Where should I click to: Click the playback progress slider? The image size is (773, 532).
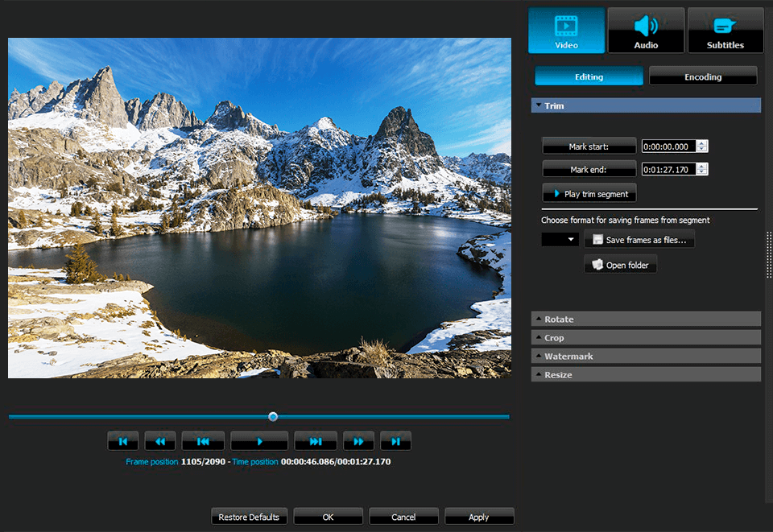click(273, 416)
